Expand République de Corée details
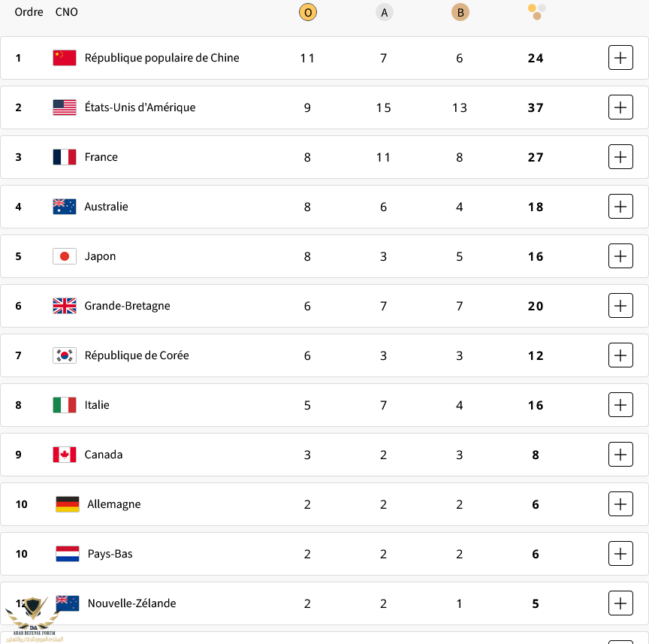Image resolution: width=649 pixels, height=644 pixels. 620,355
